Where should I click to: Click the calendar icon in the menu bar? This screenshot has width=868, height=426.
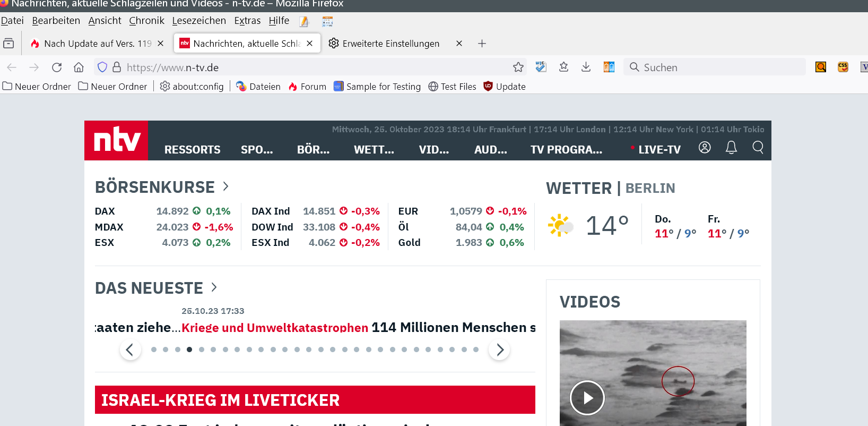tap(327, 22)
